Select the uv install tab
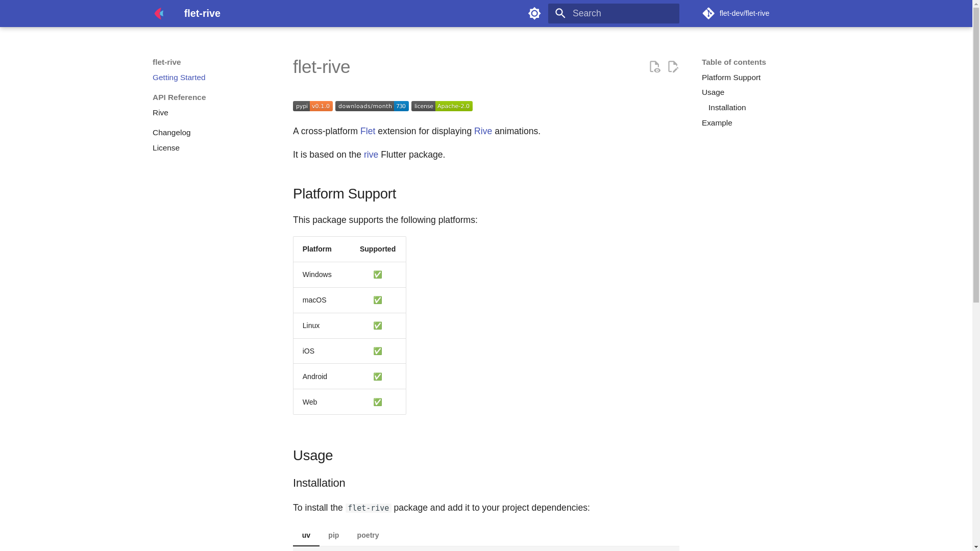Viewport: 980px width, 551px height. [306, 535]
